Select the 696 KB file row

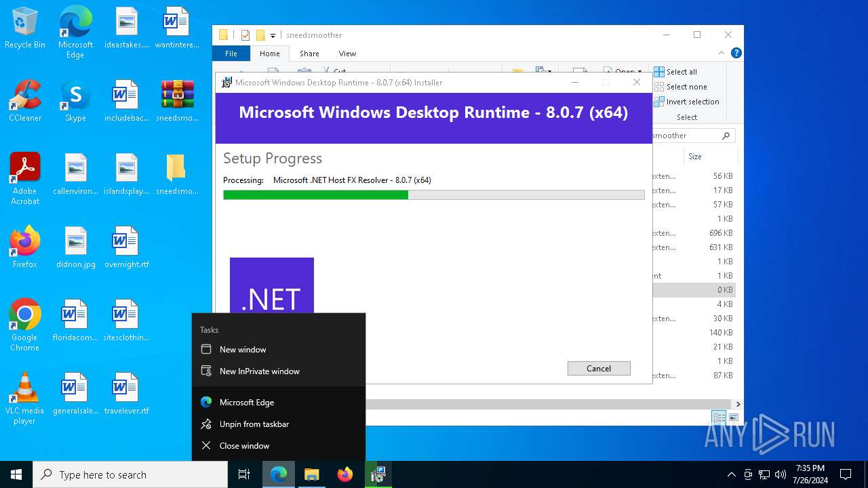[x=694, y=233]
